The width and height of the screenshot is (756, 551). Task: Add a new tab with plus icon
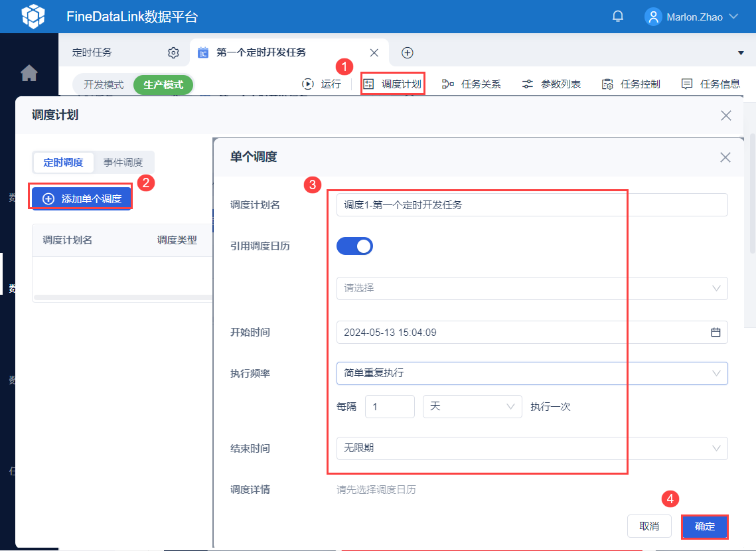408,52
